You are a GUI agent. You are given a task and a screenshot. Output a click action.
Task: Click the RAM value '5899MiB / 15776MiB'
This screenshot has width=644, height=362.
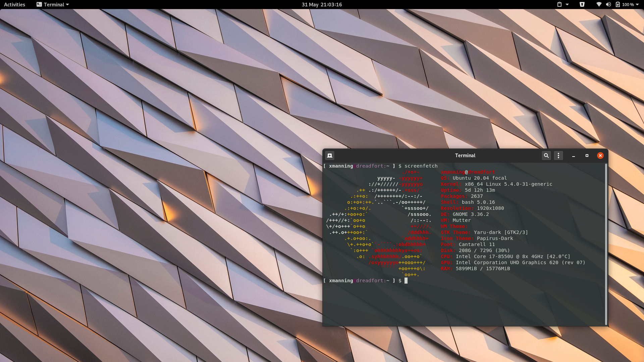pyautogui.click(x=483, y=268)
